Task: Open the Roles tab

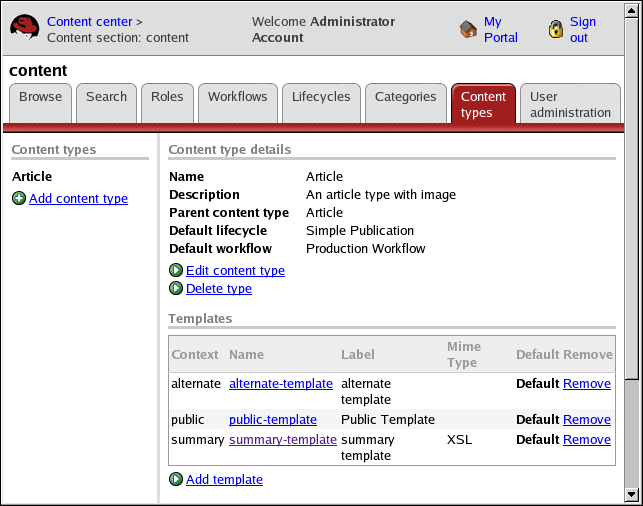Action: (167, 103)
